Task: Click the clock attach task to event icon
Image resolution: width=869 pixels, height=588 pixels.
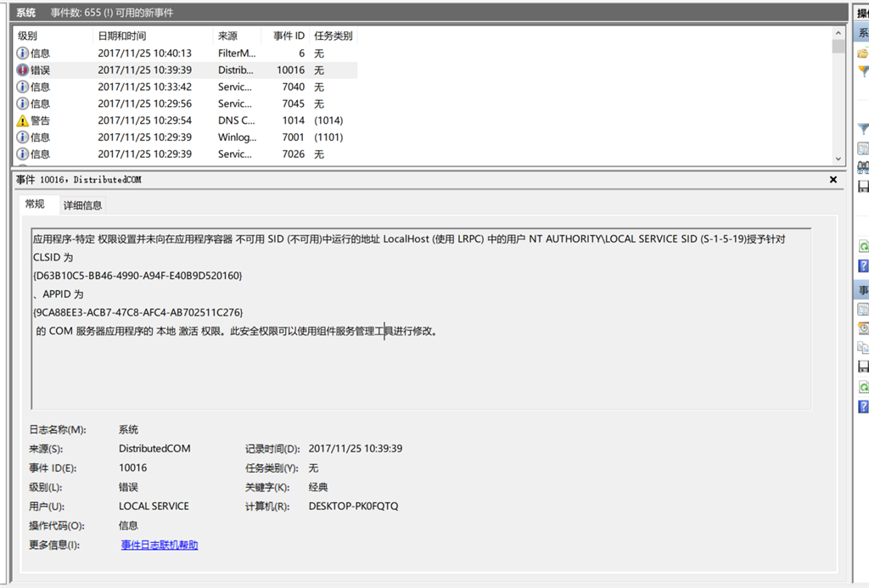Action: coord(863,328)
